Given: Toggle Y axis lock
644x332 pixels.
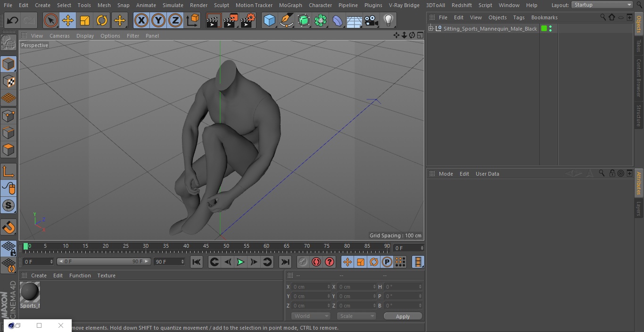Looking at the screenshot, I should pyautogui.click(x=158, y=21).
